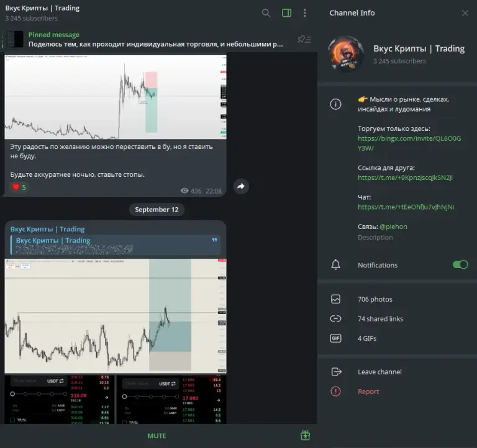Screen dimensions: 477x448
Task: Open the bottom-left order book screenshot
Action: point(60,400)
